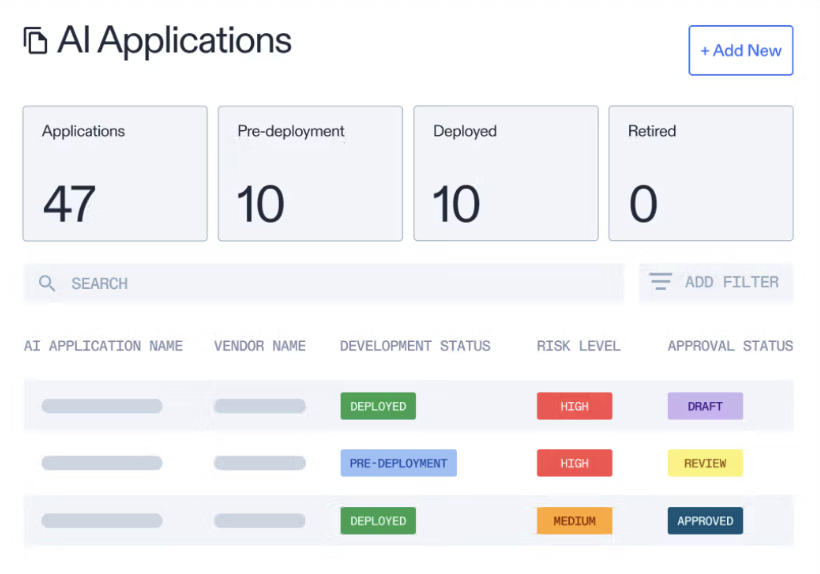Click the APPROVED approval status badge

coord(705,521)
